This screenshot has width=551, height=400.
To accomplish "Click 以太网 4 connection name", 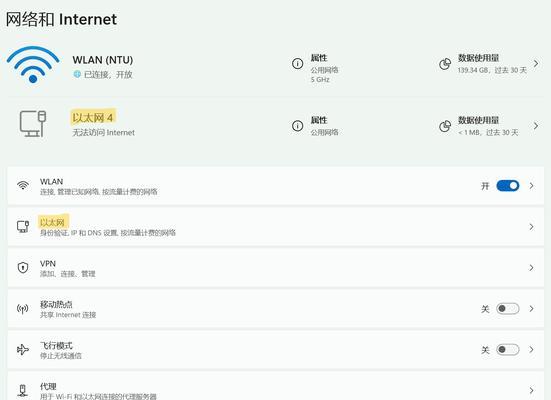I will click(93, 117).
